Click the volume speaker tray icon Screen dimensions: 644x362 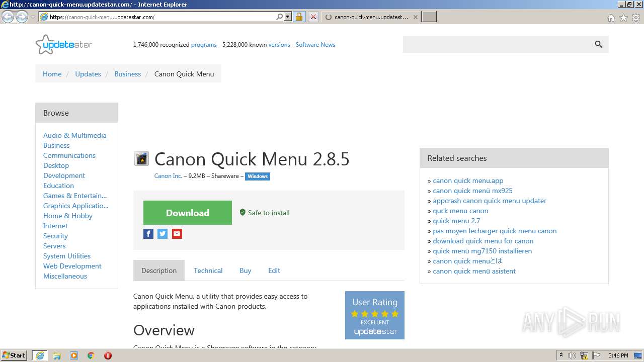click(x=572, y=355)
